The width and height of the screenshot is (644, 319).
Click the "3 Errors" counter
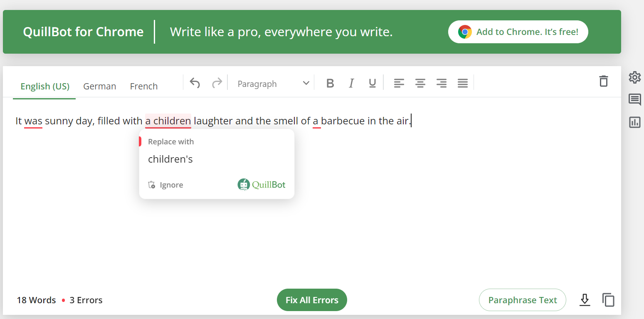[x=86, y=300]
